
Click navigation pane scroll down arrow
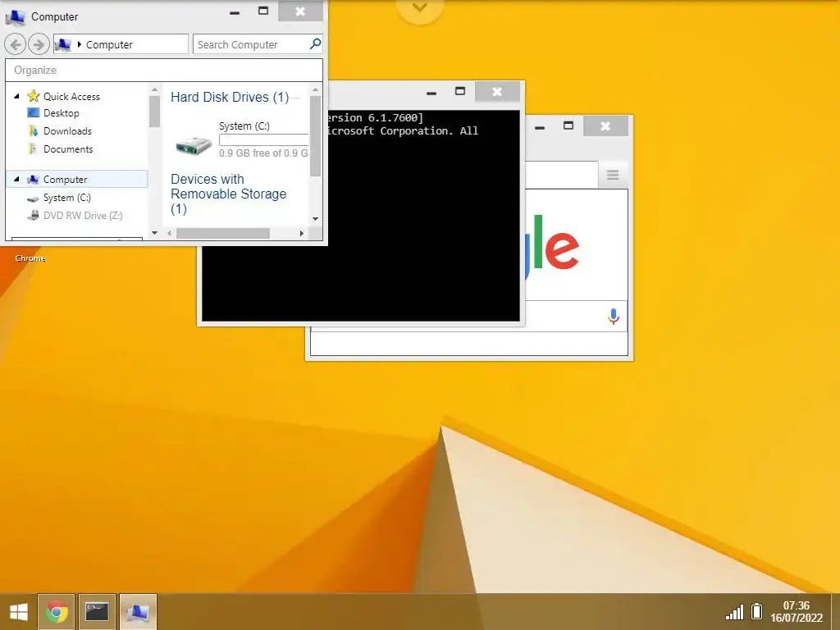point(155,232)
